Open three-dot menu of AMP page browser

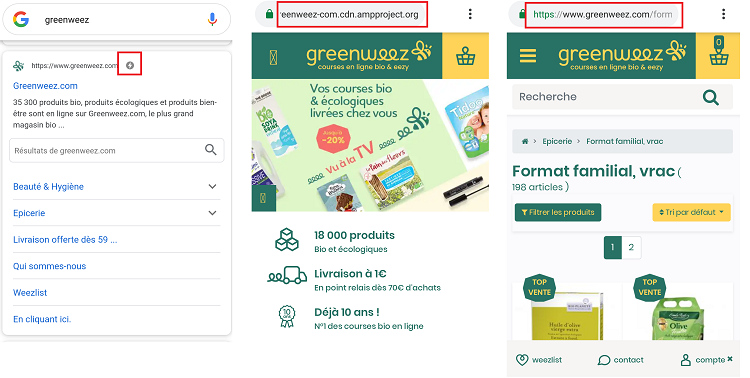point(470,14)
